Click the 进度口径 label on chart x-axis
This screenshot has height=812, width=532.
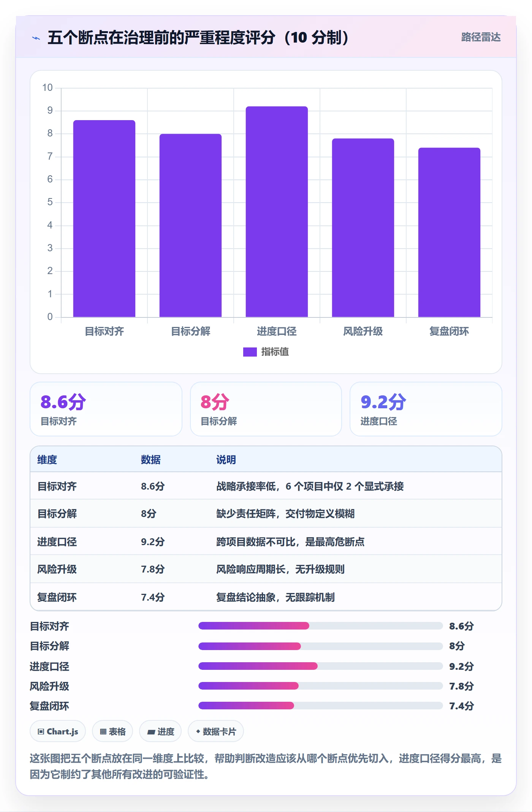[277, 331]
